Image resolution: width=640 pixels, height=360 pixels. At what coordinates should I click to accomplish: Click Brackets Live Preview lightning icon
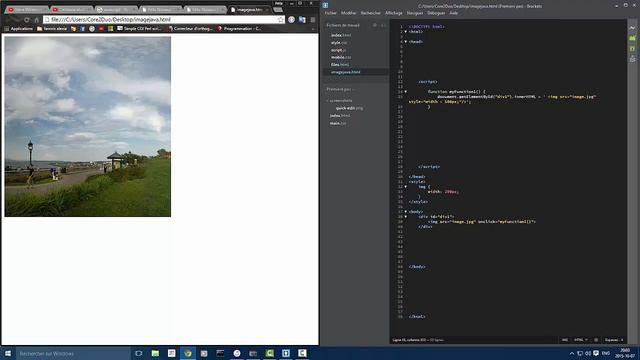pyautogui.click(x=632, y=28)
